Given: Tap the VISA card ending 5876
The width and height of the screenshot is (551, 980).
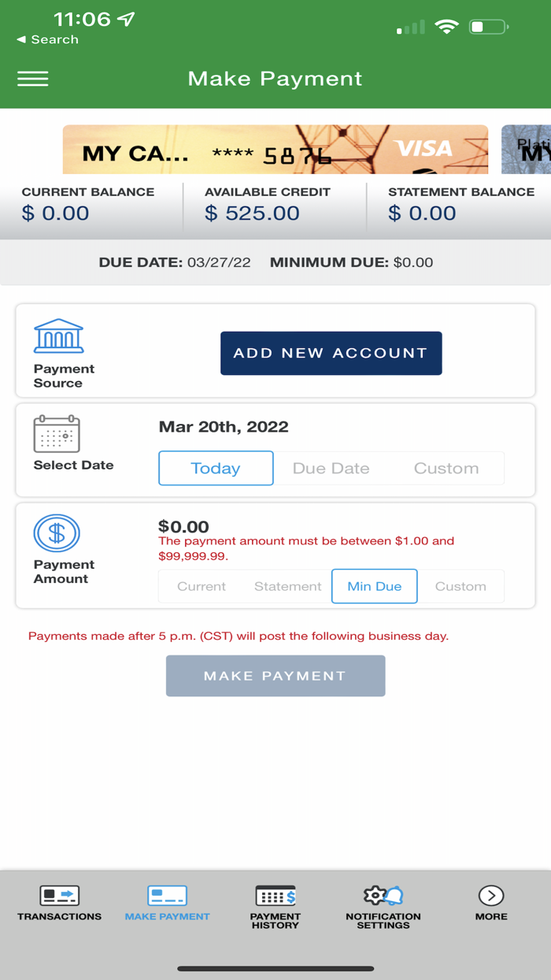Looking at the screenshot, I should point(275,149).
